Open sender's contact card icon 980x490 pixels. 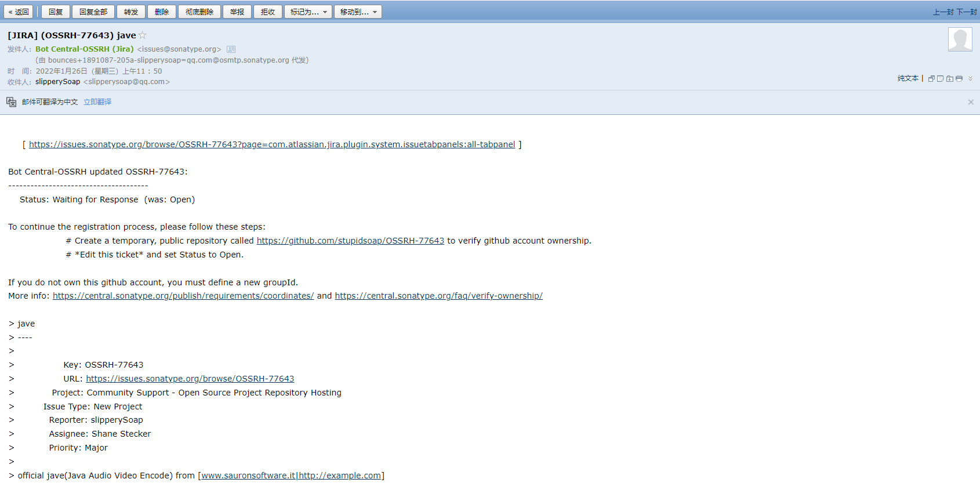[231, 49]
